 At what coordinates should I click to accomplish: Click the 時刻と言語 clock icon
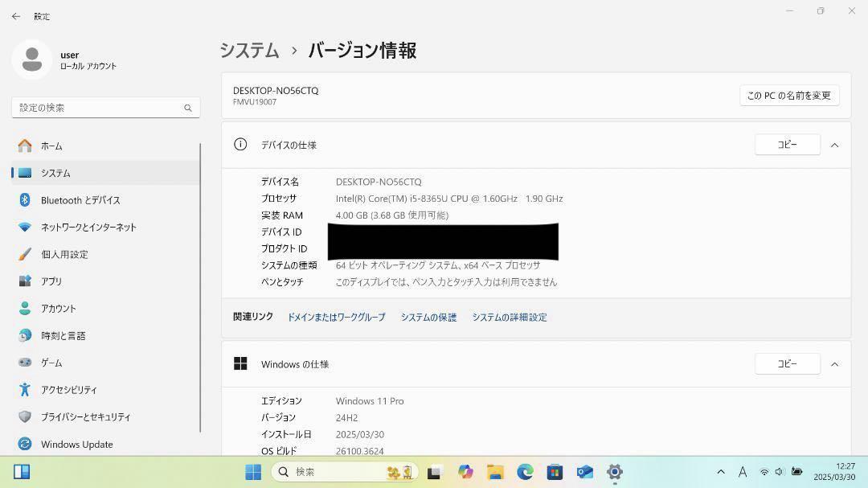25,336
